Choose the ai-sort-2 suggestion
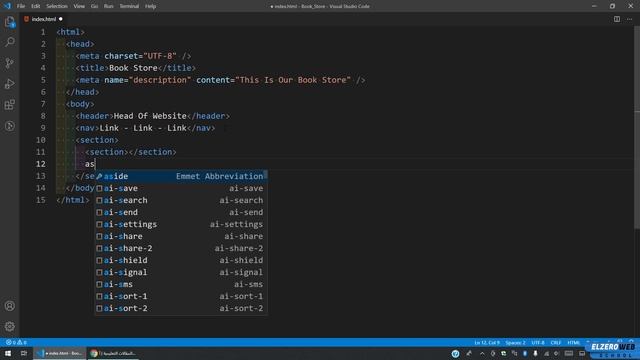 181,308
